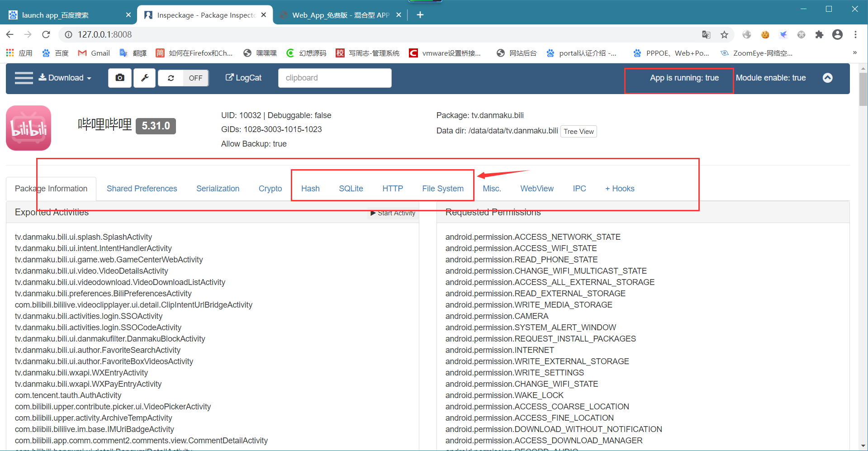The image size is (868, 451).
Task: Click the Start Activity button
Action: pyautogui.click(x=393, y=213)
